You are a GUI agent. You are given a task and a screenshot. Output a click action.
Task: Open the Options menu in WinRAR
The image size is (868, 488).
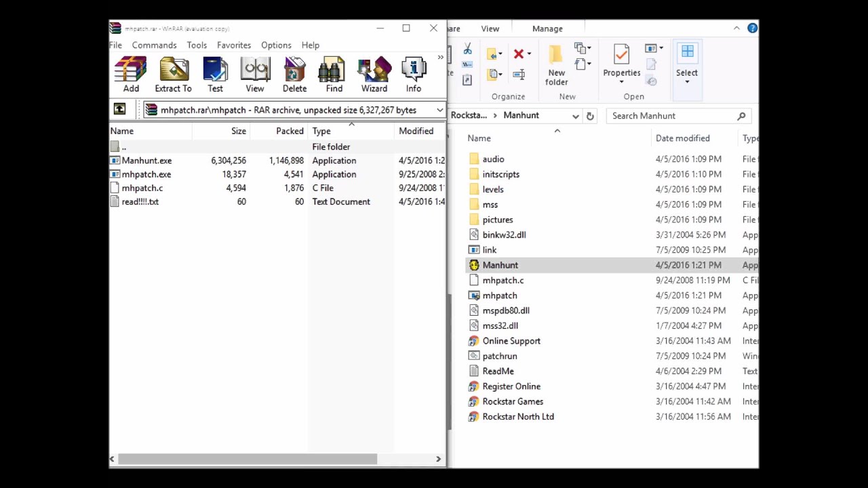click(x=276, y=45)
